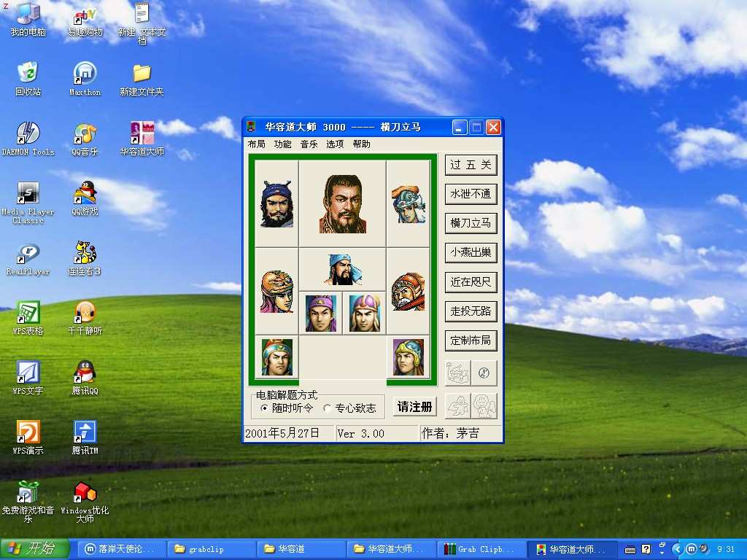Screen dimensions: 747x560
Task: Open the QQ音乐 shortcut
Action: 85,139
